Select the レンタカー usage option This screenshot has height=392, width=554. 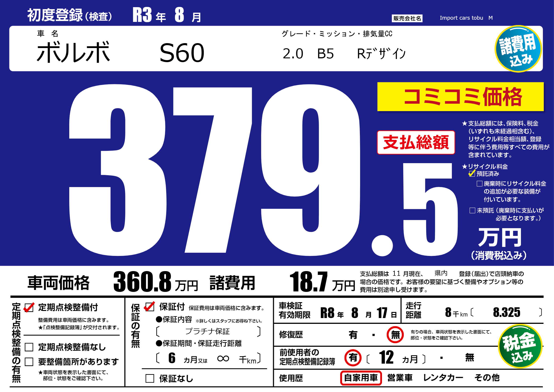[443, 378]
